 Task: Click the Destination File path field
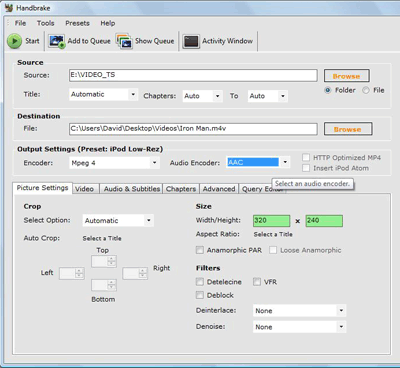point(193,129)
